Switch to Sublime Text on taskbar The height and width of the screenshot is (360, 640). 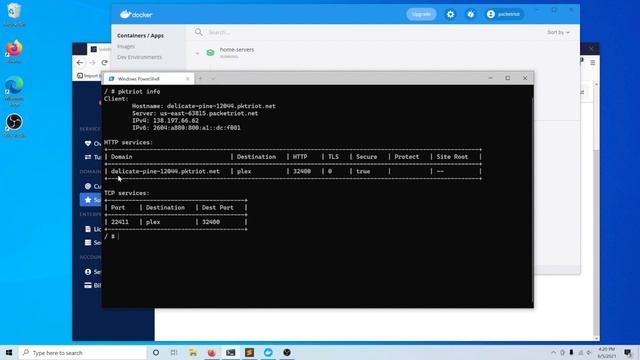coord(249,353)
